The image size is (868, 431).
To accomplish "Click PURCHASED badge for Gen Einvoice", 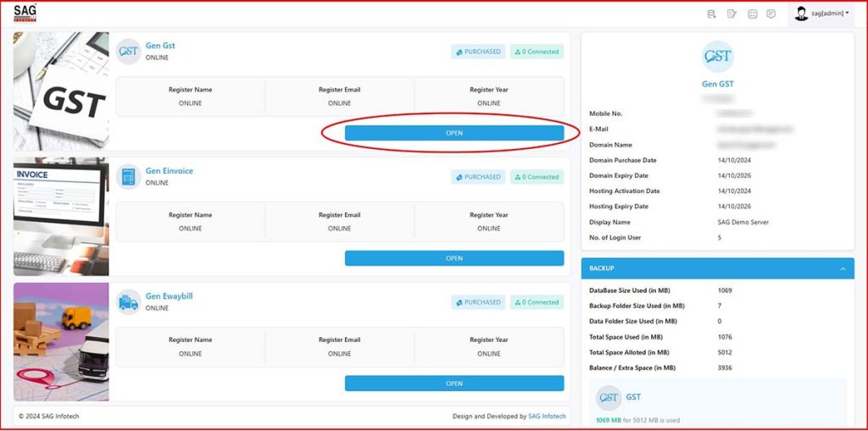I will pyautogui.click(x=478, y=177).
